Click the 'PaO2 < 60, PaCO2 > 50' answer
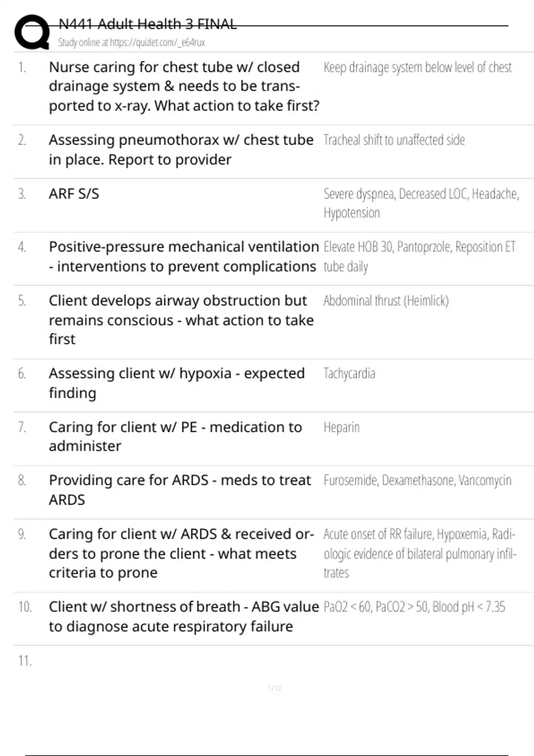 coord(414,607)
